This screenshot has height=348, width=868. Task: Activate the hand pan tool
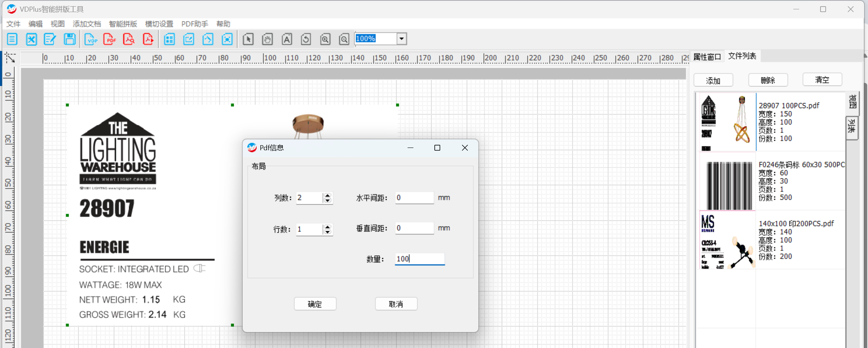[267, 39]
